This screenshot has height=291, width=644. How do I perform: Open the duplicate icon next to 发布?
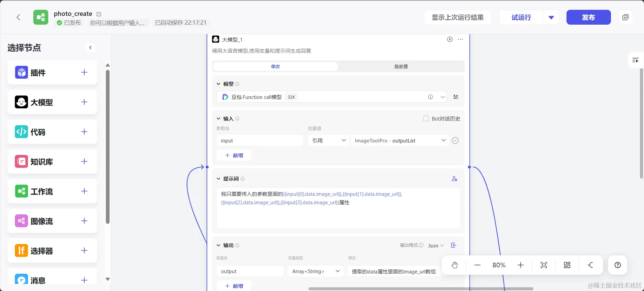[x=625, y=17]
